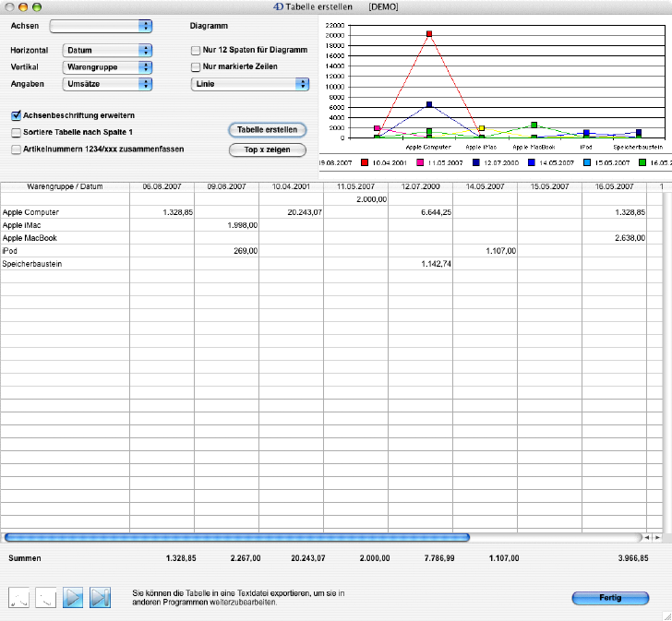Enable Sortiere Tabelle nach Spalte 1
672x621 pixels.
tap(17, 132)
